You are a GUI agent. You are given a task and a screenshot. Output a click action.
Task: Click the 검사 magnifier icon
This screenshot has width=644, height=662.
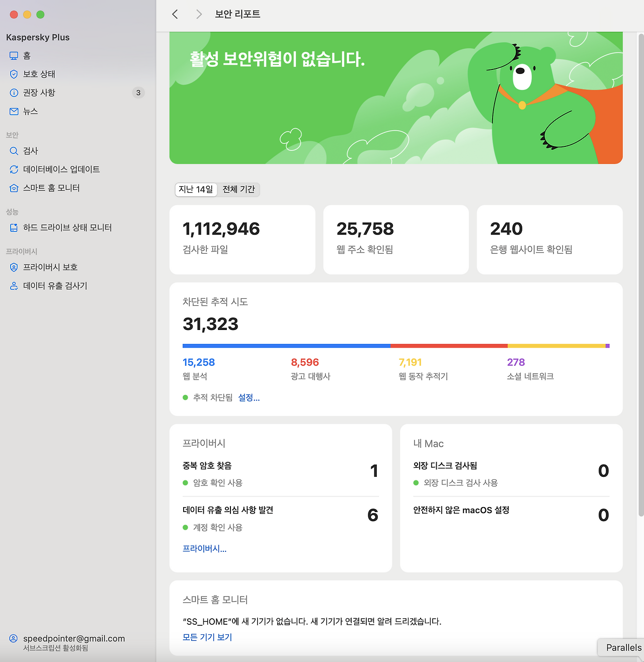click(x=14, y=151)
